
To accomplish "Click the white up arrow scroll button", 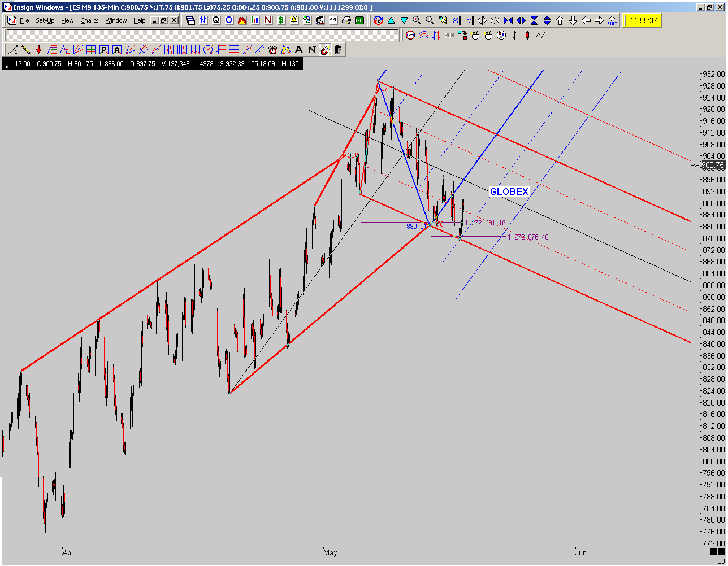I will pyautogui.click(x=560, y=20).
